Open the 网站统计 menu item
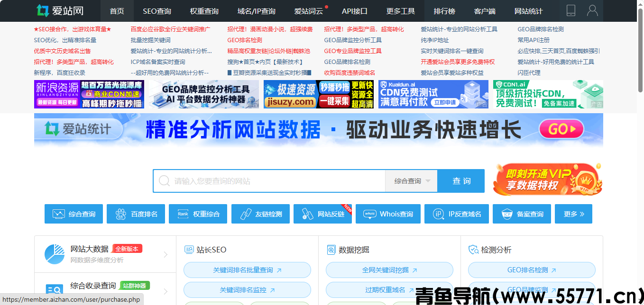 529,11
